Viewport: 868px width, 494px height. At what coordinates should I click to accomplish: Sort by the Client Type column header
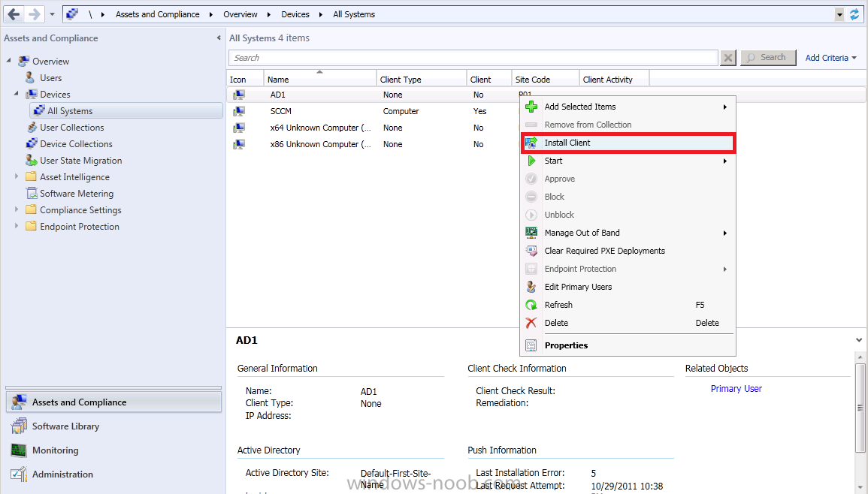(422, 79)
